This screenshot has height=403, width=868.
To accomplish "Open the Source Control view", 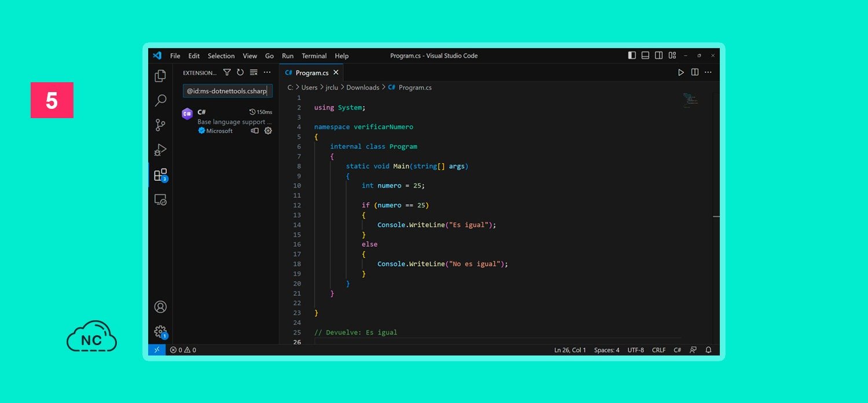I will [x=160, y=125].
